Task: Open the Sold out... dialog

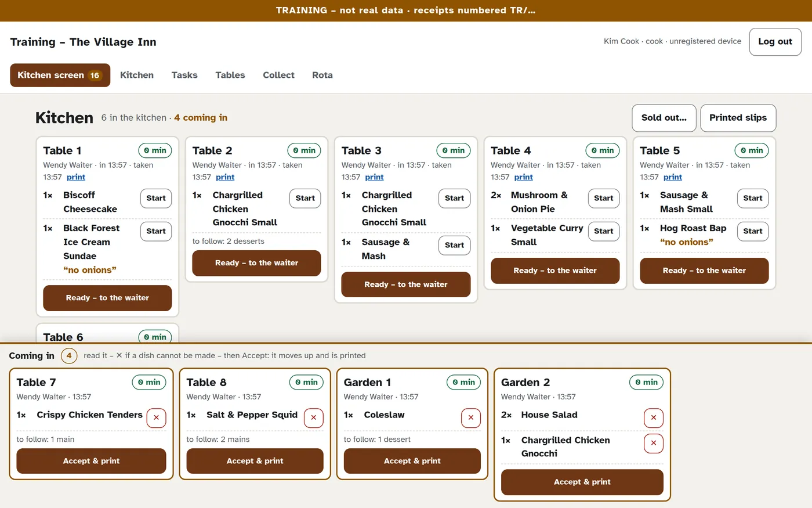Action: pos(664,118)
